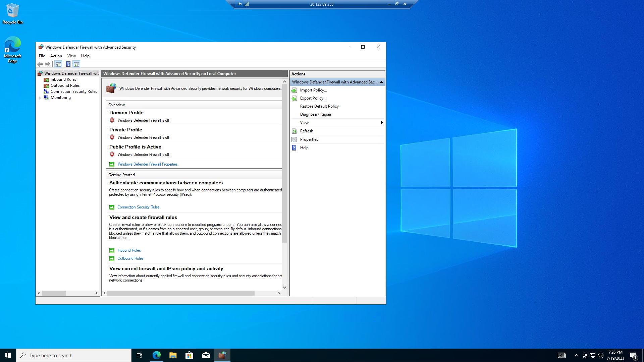This screenshot has width=644, height=362.
Task: Choose Restore Default Policy action
Action: tap(319, 106)
